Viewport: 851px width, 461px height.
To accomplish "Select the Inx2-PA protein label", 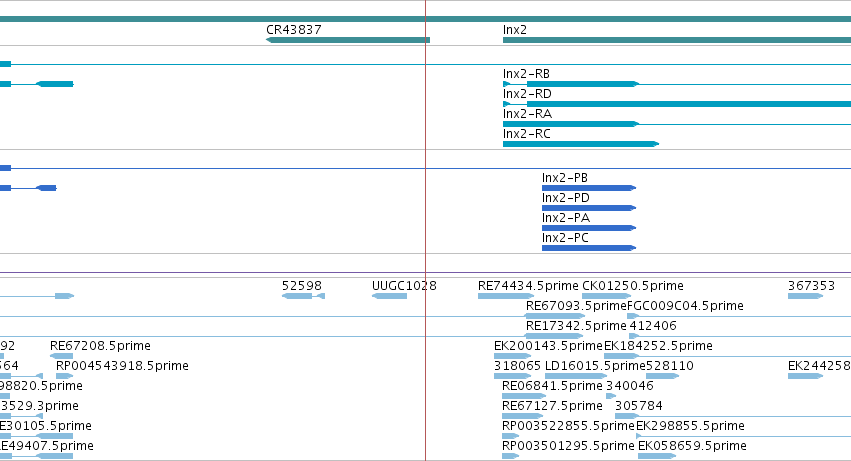I will (566, 218).
